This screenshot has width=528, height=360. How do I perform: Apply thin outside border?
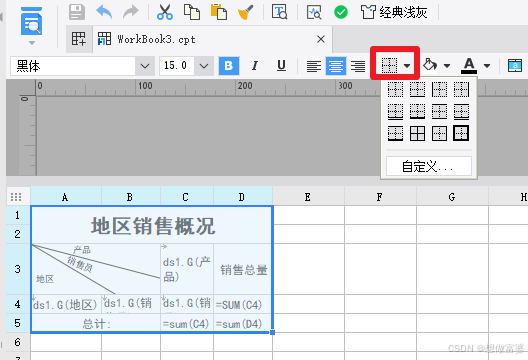coord(439,133)
